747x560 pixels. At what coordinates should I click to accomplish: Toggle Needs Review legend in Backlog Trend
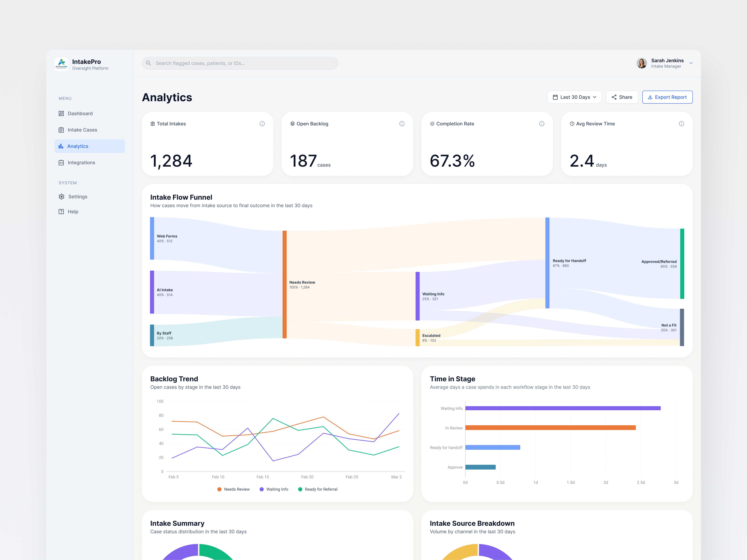[234, 489]
